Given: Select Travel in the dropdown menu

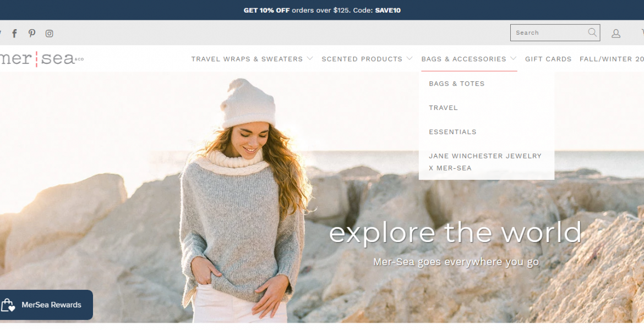Looking at the screenshot, I should 443,108.
